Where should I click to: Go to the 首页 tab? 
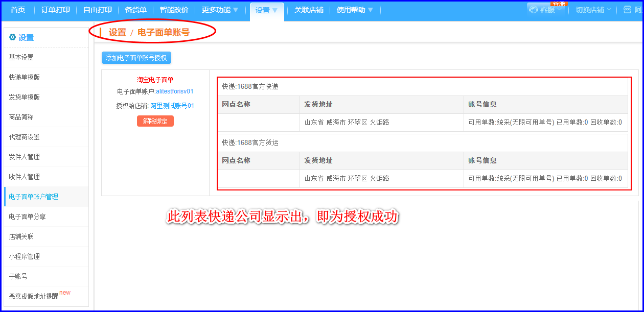click(18, 10)
